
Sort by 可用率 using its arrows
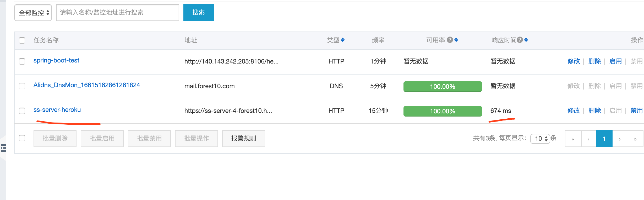[x=456, y=40]
